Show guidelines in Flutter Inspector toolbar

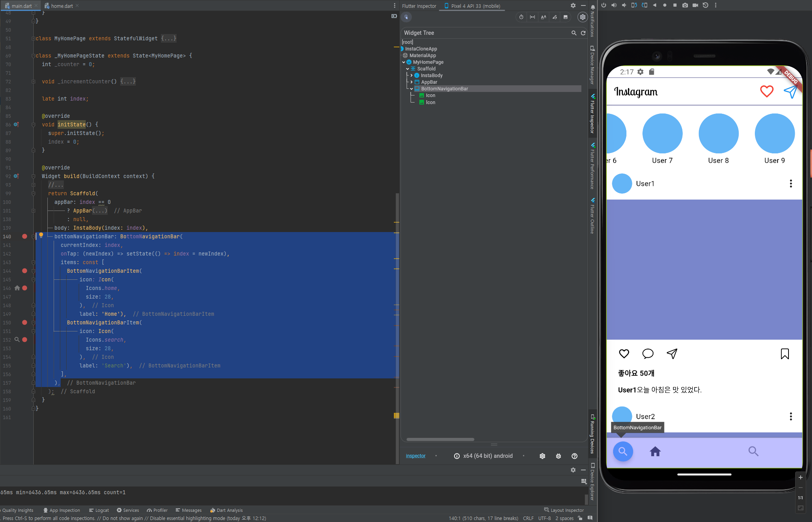532,17
